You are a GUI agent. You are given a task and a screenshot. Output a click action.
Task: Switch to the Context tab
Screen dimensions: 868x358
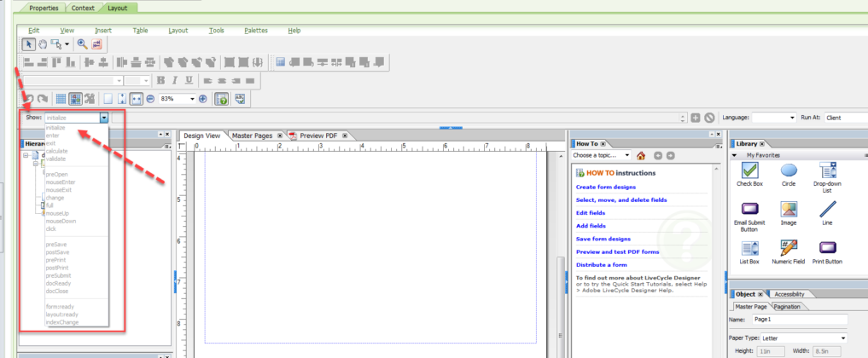(83, 9)
